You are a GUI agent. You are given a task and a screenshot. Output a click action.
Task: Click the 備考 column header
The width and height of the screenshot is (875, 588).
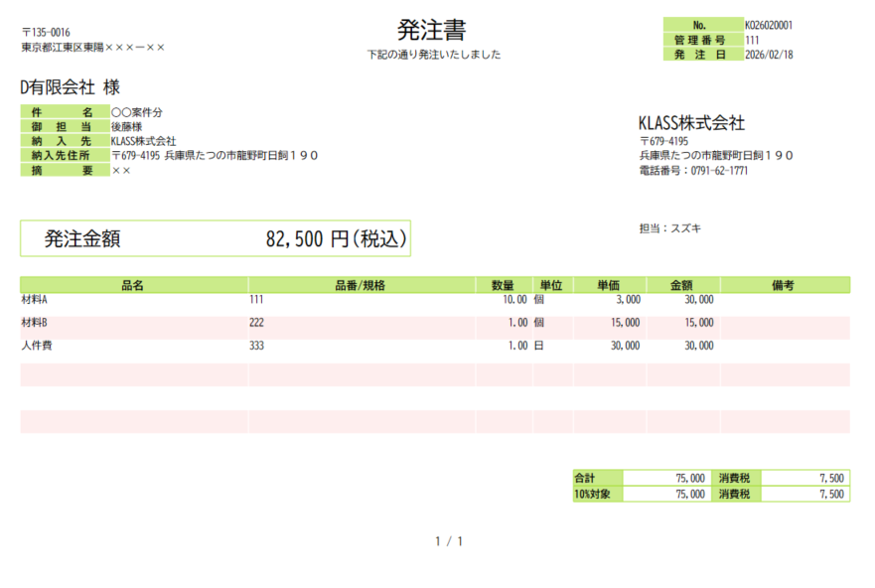784,285
